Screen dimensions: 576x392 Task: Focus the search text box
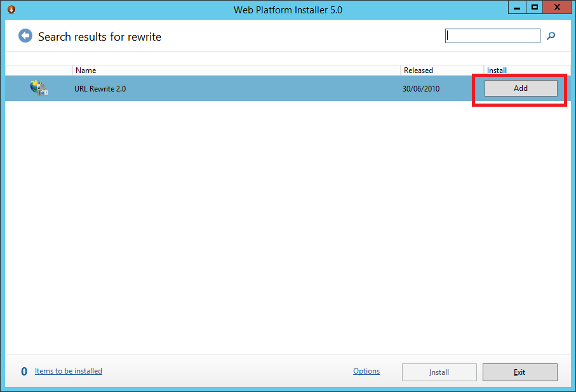pyautogui.click(x=492, y=36)
